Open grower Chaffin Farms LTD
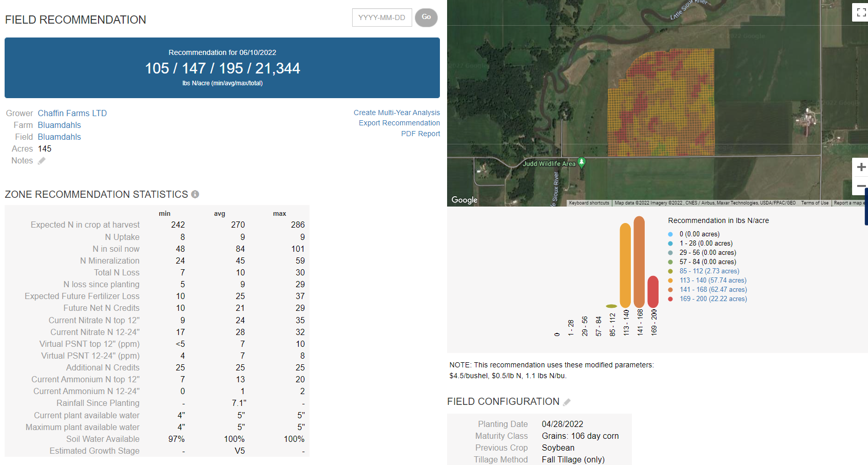Viewport: 868px width, 465px height. click(x=72, y=113)
